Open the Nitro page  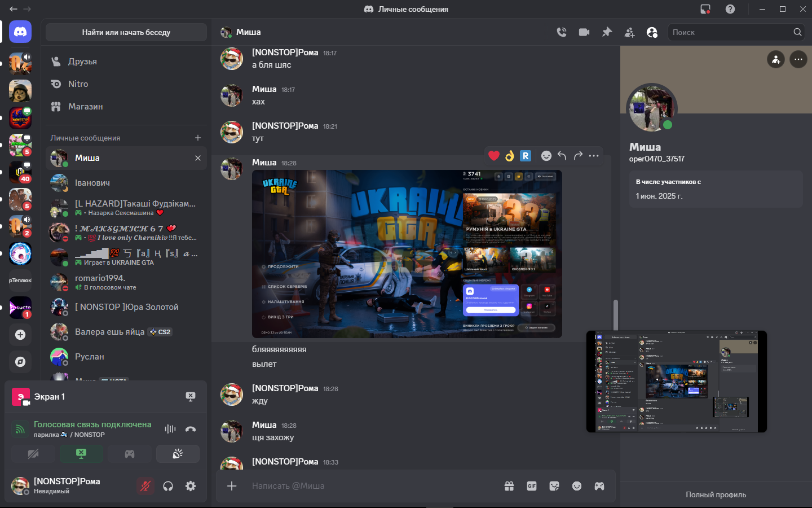(126, 84)
